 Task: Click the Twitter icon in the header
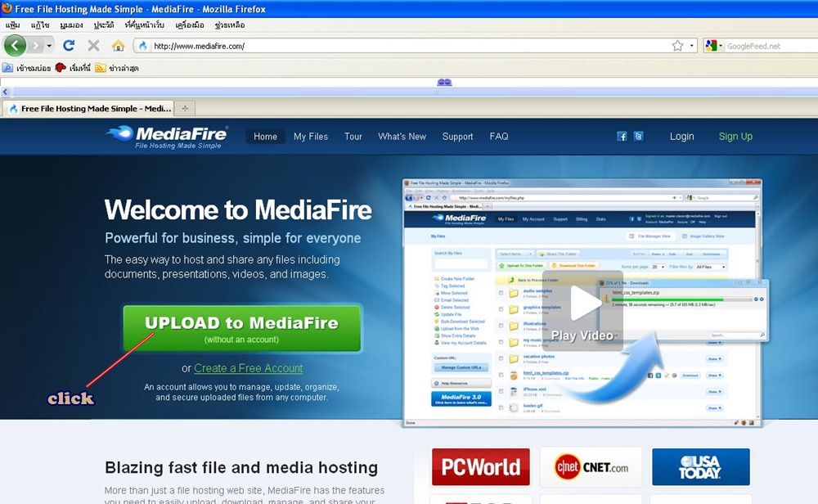(638, 136)
